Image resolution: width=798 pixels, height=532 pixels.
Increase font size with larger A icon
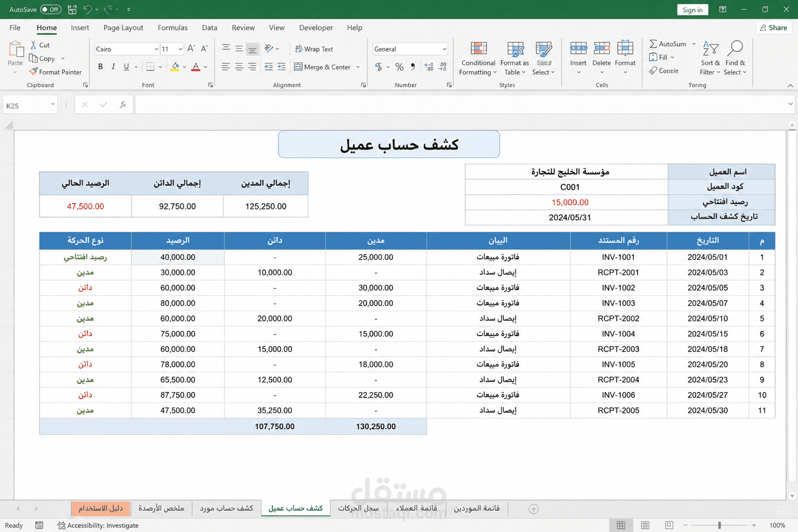pyautogui.click(x=191, y=49)
